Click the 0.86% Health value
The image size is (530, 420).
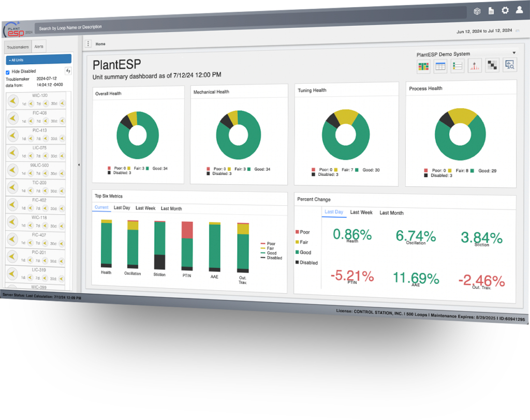point(352,235)
